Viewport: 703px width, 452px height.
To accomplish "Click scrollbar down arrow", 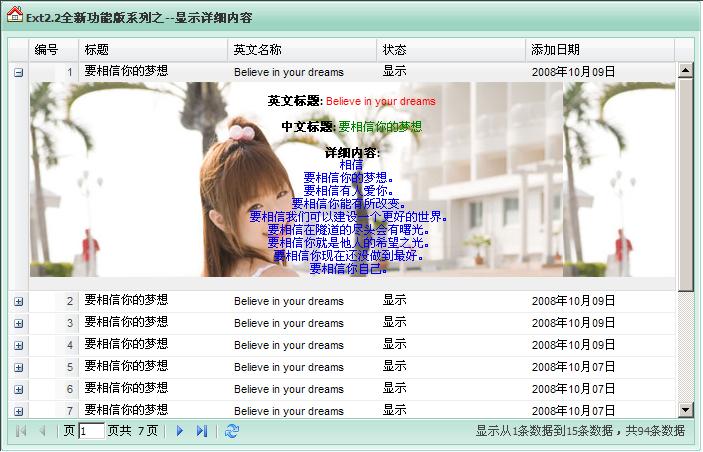I will pos(686,409).
